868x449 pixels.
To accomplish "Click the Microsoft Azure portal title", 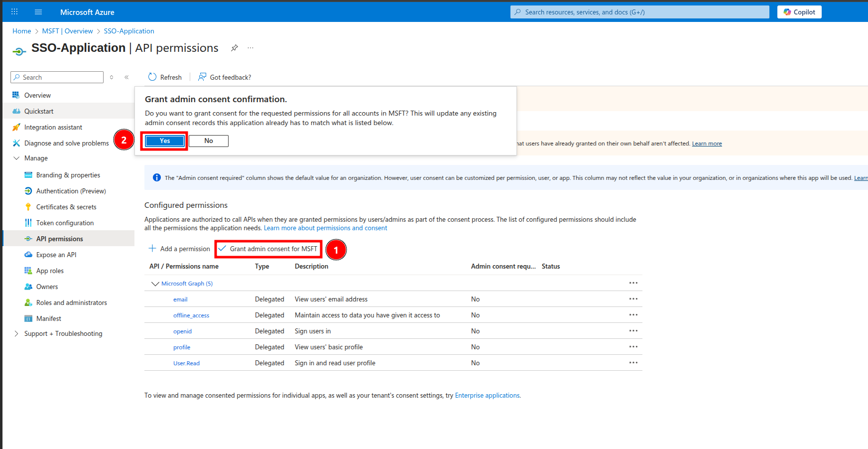I will click(87, 12).
